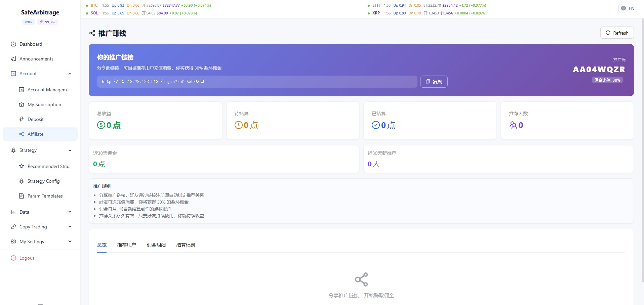
Task: Click the My Subscription icon
Action: tap(21, 104)
